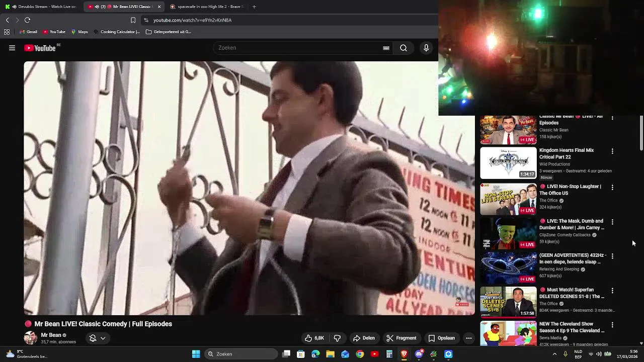This screenshot has width=644, height=362.
Task: Click the address bar URL
Action: pyautogui.click(x=192, y=20)
